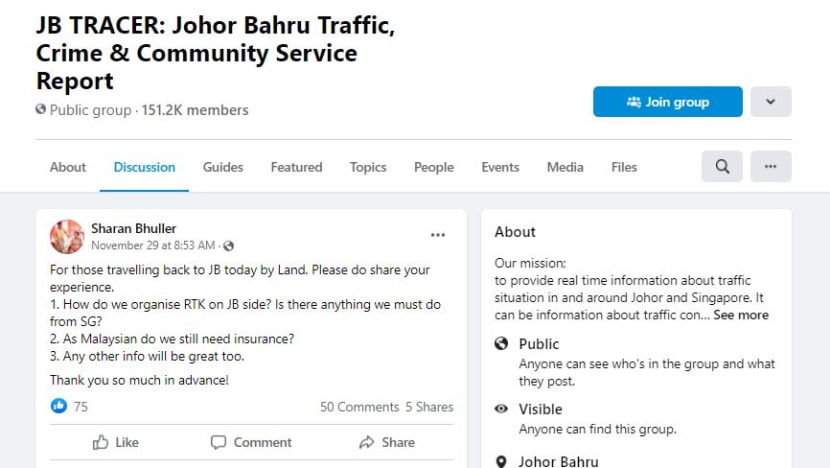Switch to the About tab
Screen dimensions: 830x468
point(68,167)
